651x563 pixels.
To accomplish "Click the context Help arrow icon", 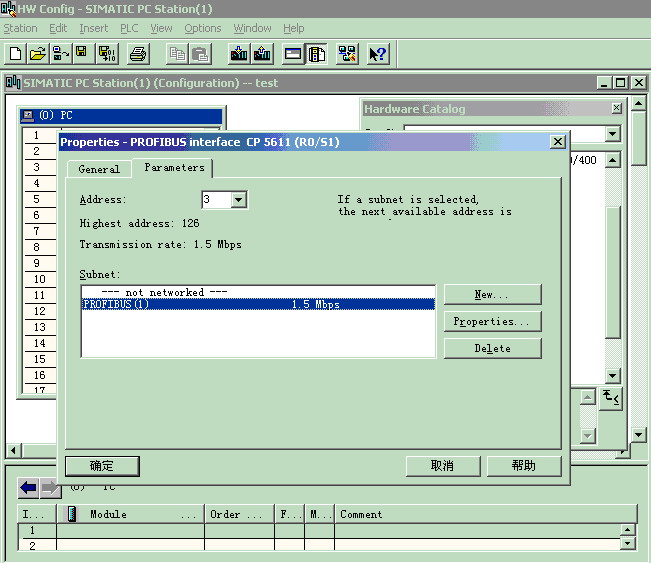I will click(377, 53).
